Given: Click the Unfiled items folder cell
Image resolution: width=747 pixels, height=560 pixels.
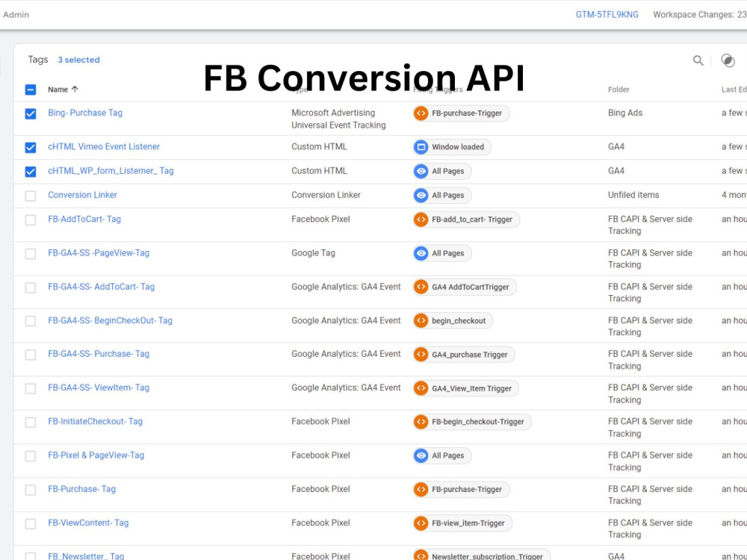Looking at the screenshot, I should click(x=633, y=195).
